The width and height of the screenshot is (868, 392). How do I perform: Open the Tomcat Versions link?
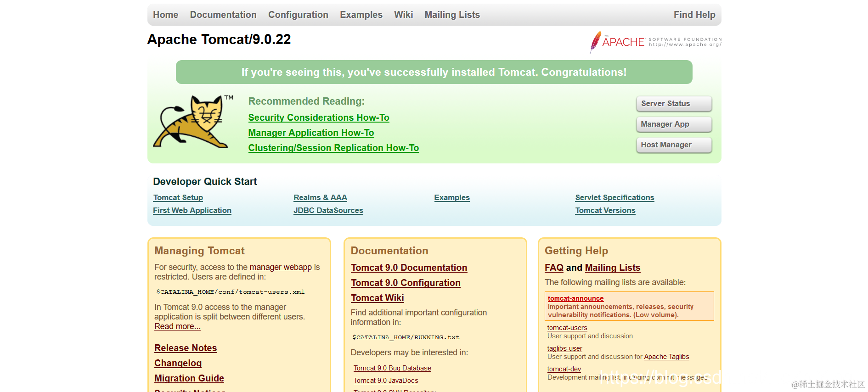pos(605,210)
